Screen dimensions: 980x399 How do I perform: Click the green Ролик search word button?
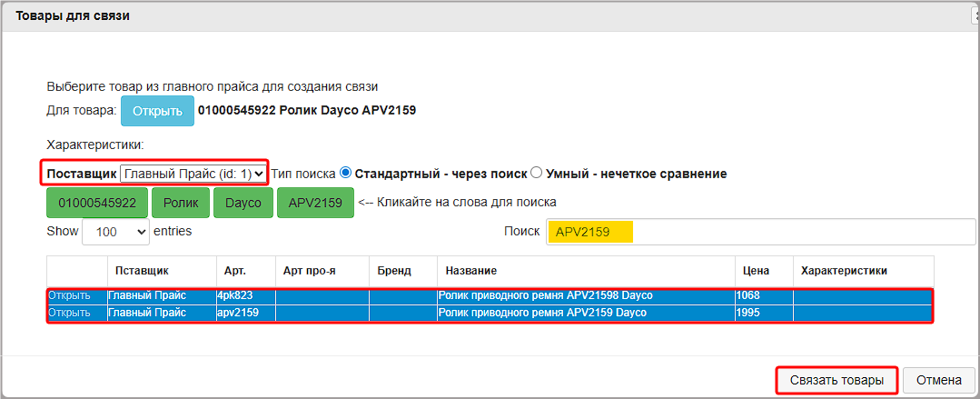click(181, 203)
